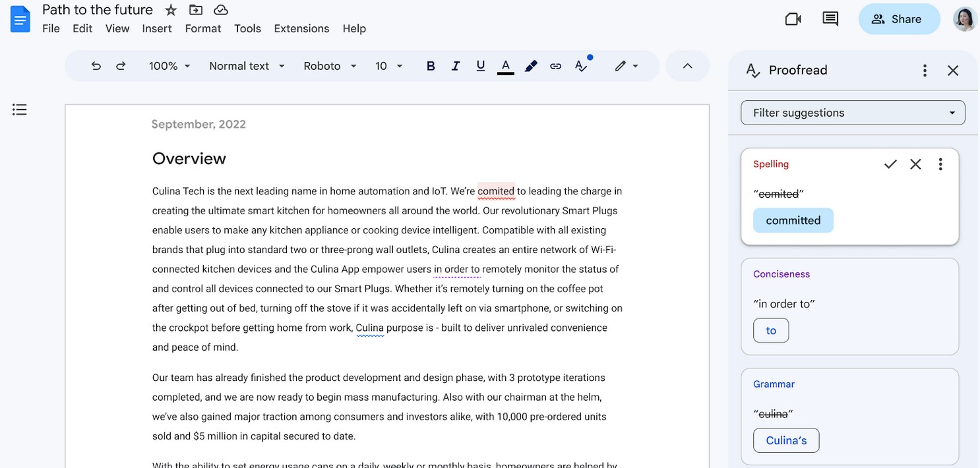The image size is (980, 468).
Task: Click the Spelling card label
Action: [771, 164]
